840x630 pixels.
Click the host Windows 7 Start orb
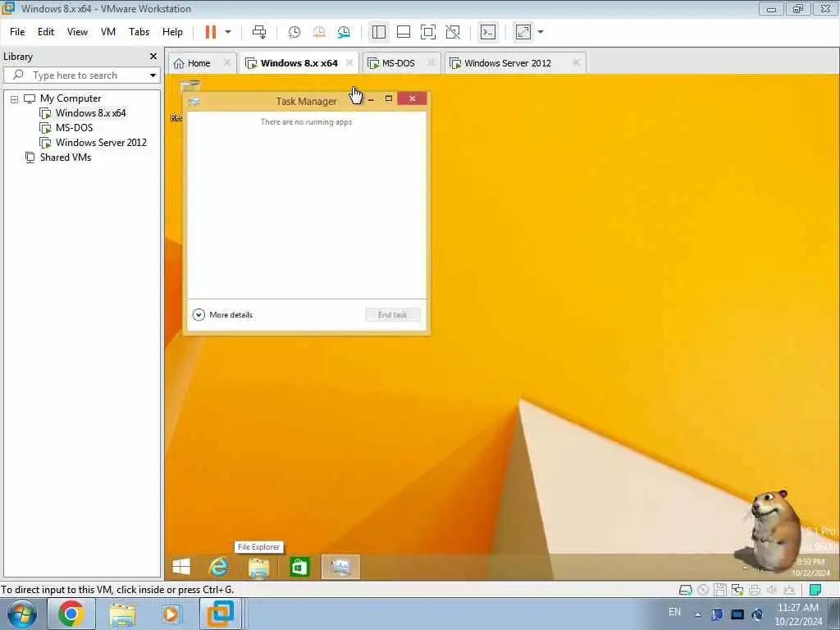tap(22, 614)
